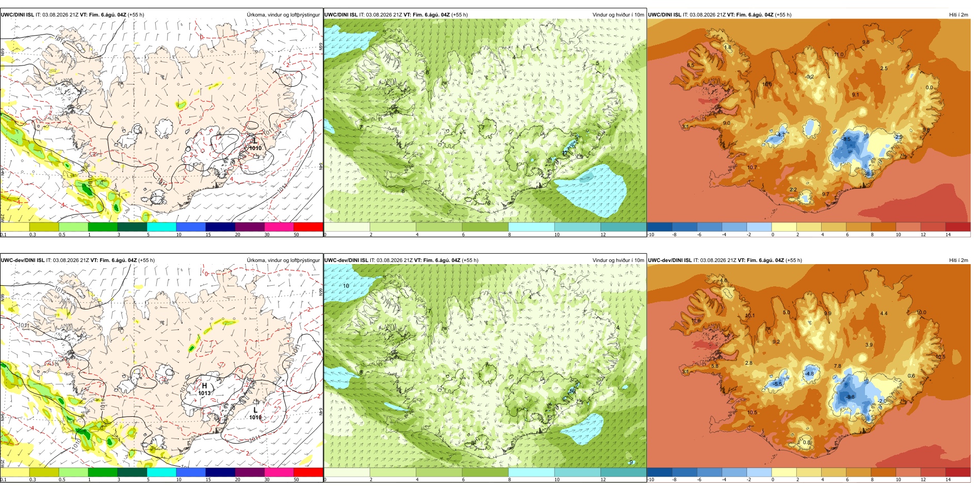The image size is (980, 490).
Task: Click the 'Úrkoma, vindur og loftþrýstingur' title on UWC-dev map
Action: pyautogui.click(x=283, y=260)
